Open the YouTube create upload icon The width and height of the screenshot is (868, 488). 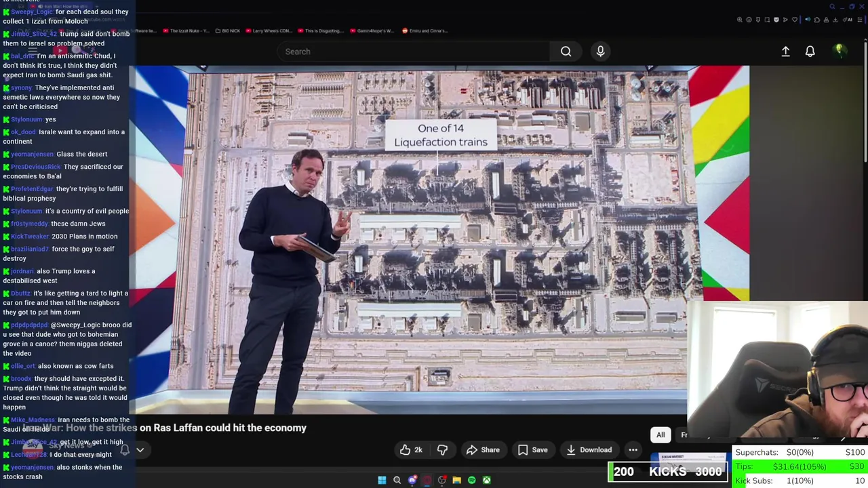(x=785, y=52)
